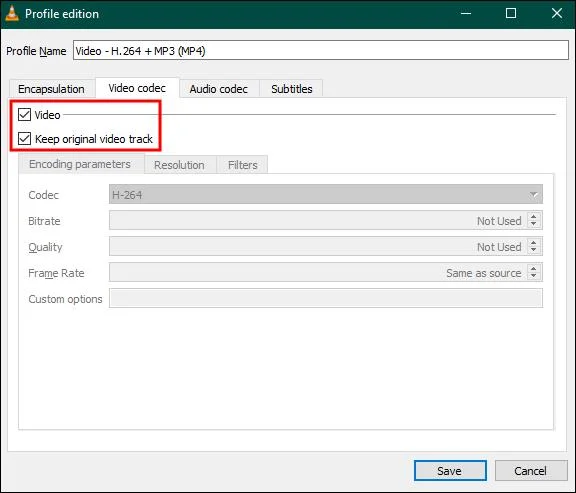Select the Encoding parameters sub-tab

click(80, 164)
